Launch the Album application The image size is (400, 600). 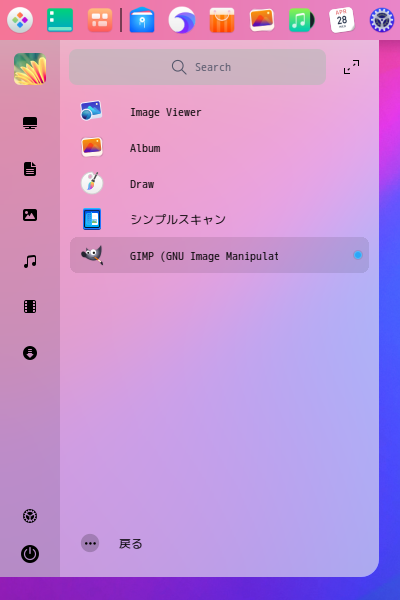click(x=219, y=148)
